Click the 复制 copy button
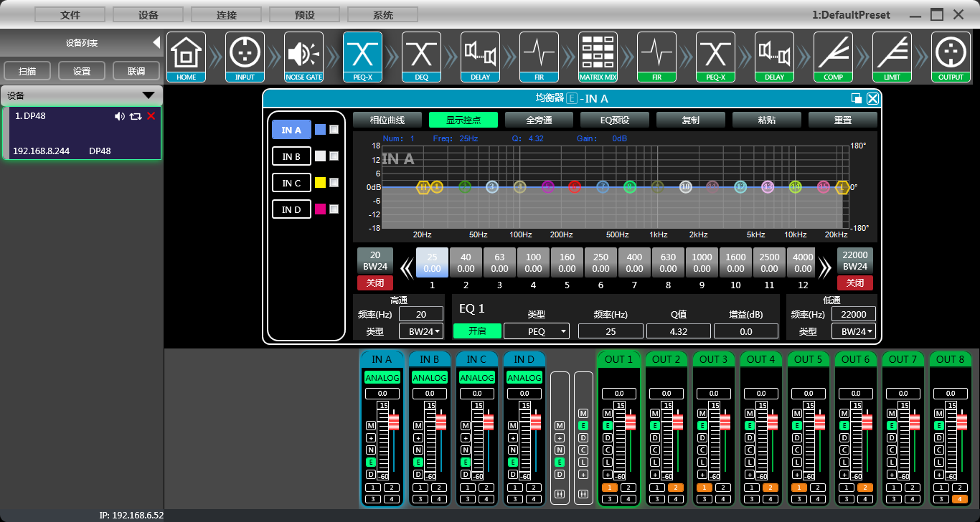 pyautogui.click(x=690, y=120)
